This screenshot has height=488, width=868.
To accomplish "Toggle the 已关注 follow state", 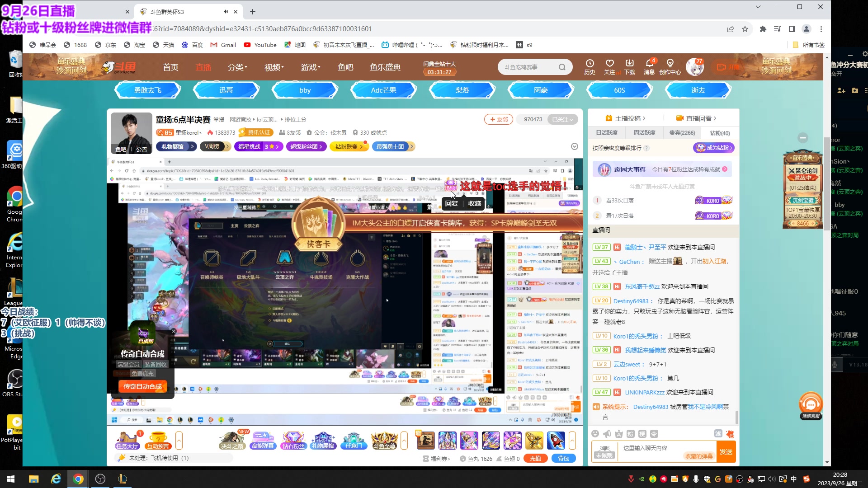I will 562,119.
